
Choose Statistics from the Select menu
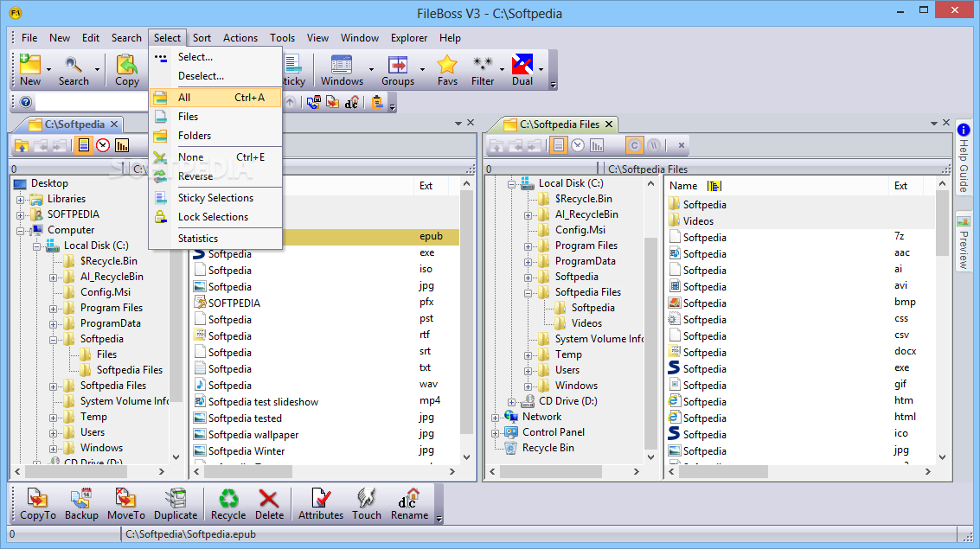coord(215,239)
